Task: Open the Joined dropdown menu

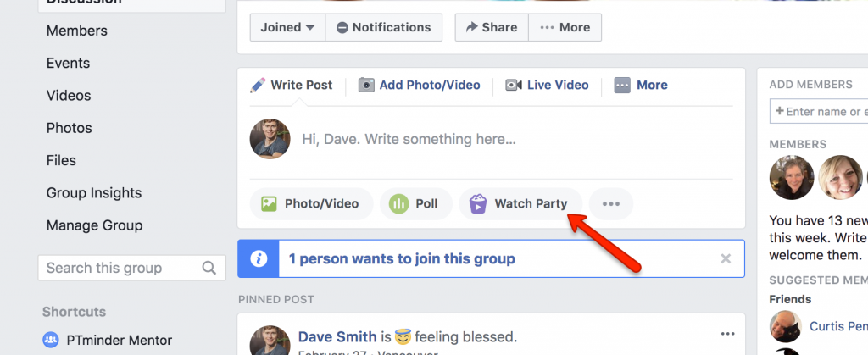Action: pos(287,28)
